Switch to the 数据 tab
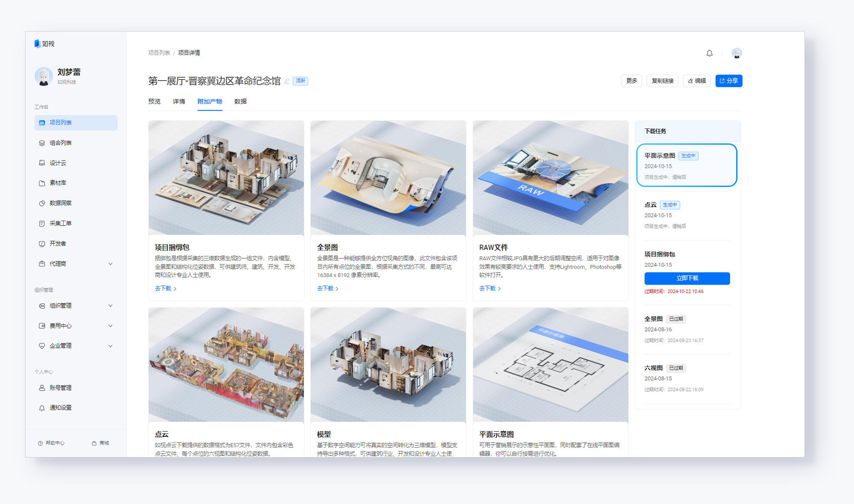 (x=240, y=102)
